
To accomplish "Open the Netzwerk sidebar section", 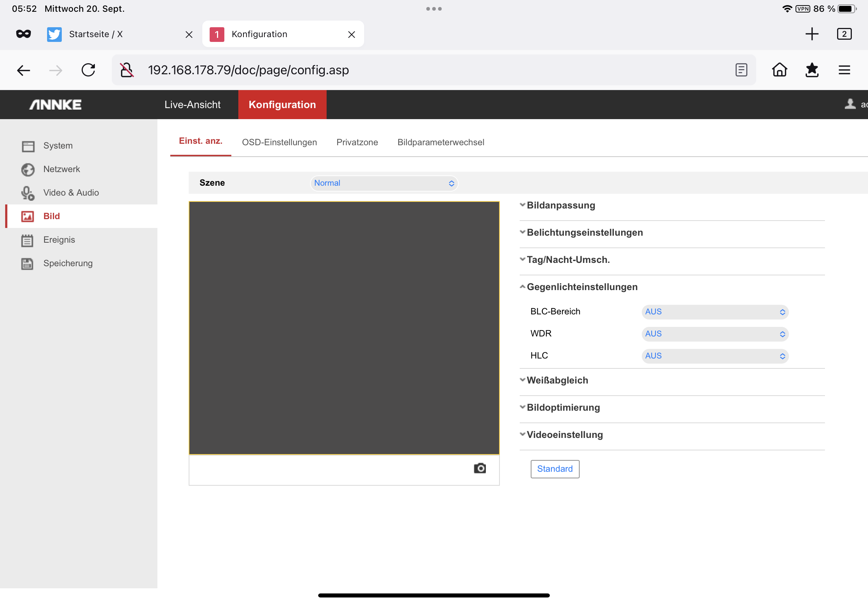I will pos(61,169).
